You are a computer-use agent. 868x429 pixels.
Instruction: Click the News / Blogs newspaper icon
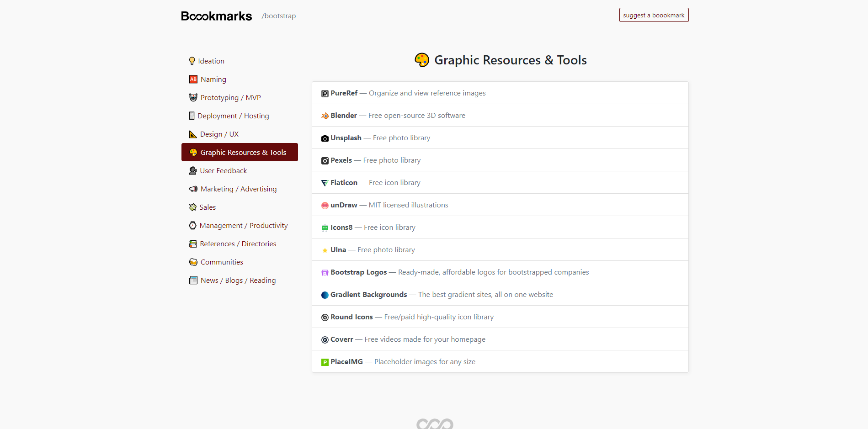193,280
